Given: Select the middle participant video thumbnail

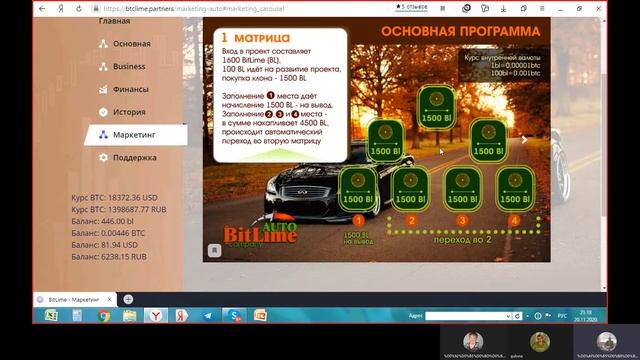Looking at the screenshot, I should pyautogui.click(x=540, y=343).
